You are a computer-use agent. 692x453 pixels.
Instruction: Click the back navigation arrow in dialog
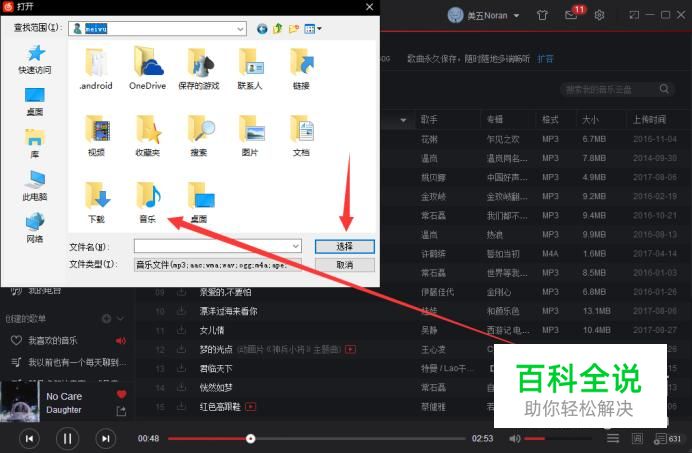pyautogui.click(x=262, y=29)
